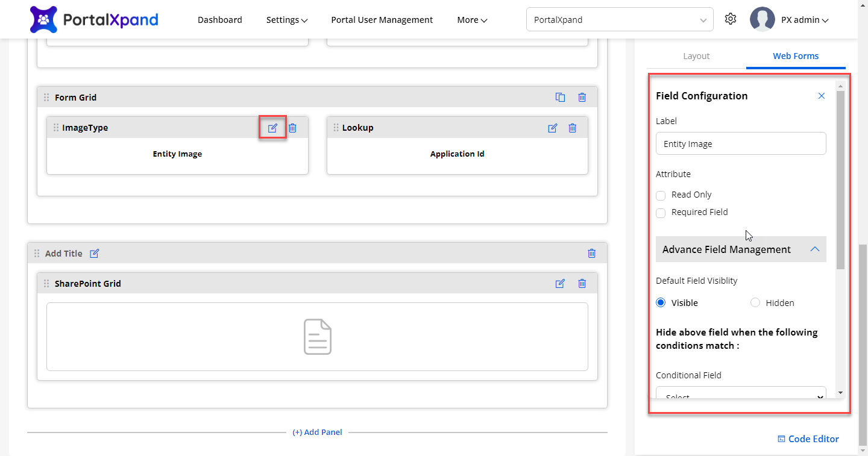Open the Code Editor
Screen dimensions: 868x456
808,439
